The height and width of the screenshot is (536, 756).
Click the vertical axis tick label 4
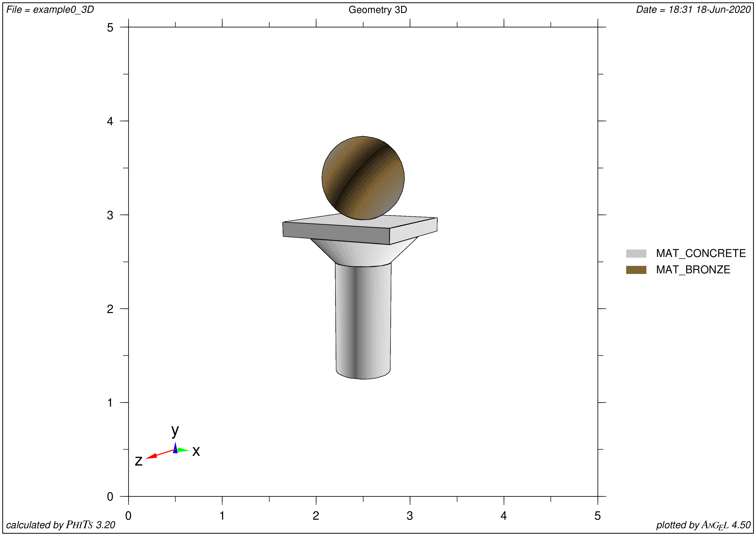110,121
